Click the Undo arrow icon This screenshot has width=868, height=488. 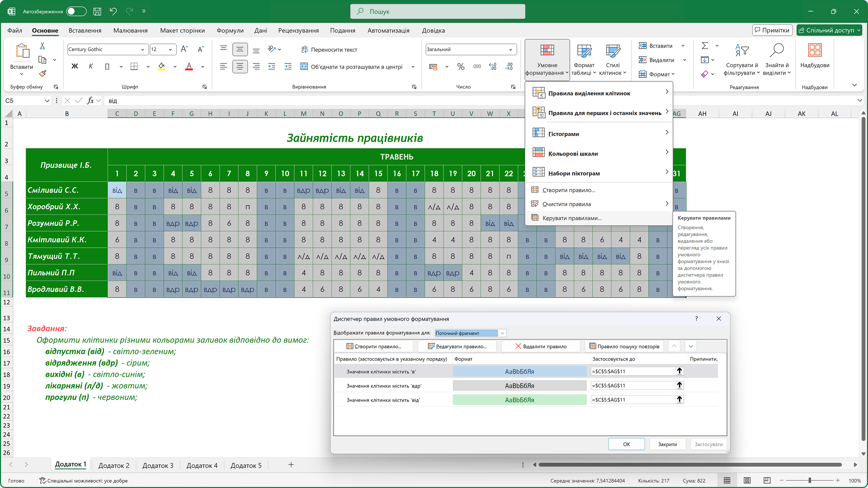(x=113, y=12)
